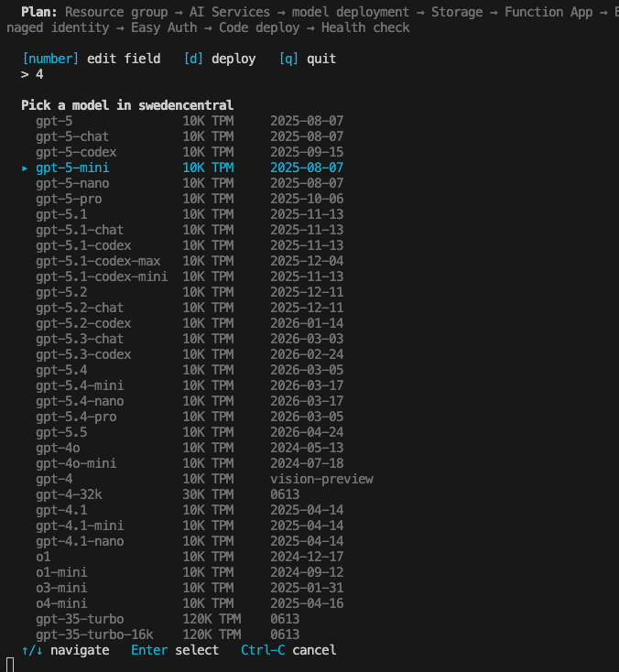This screenshot has width=619, height=672.
Task: Select the gpt-5.1 model row
Action: tap(190, 214)
